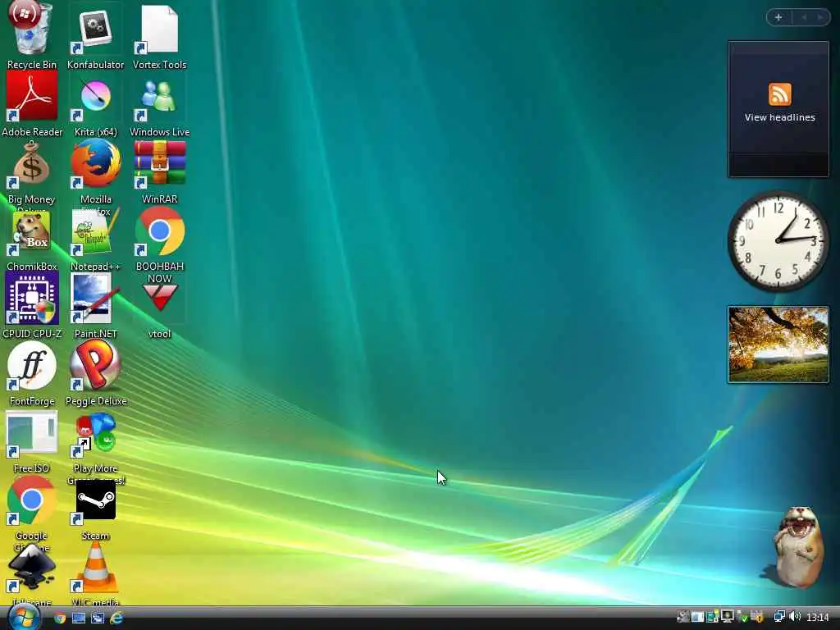Click the network tray icon

coord(779,617)
